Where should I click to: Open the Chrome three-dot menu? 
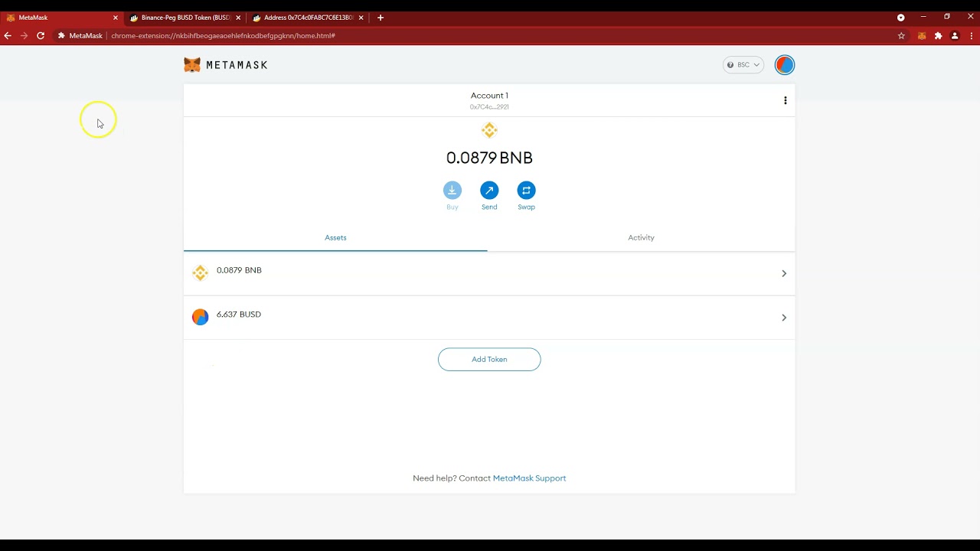[971, 36]
